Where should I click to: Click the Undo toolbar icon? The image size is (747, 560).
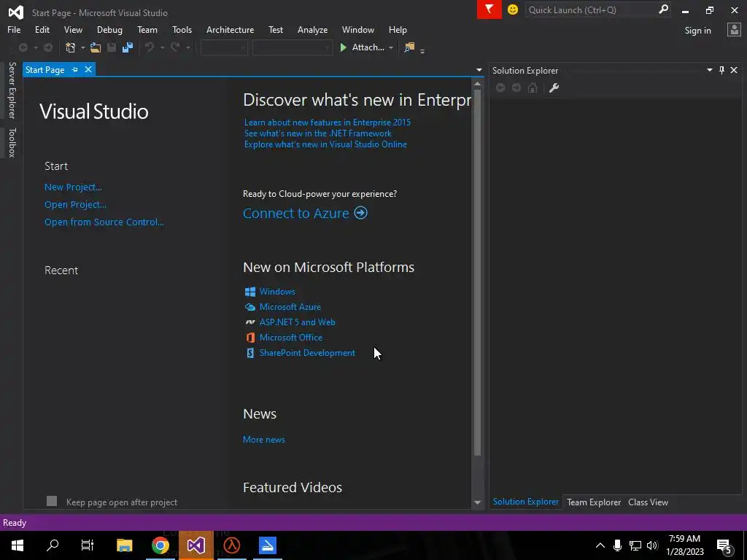click(150, 47)
